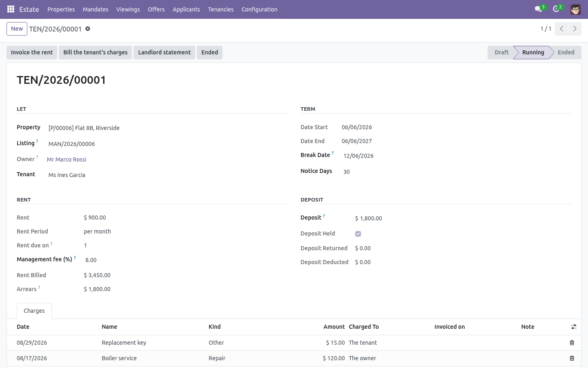Edit the Notice Days field
The height and width of the screenshot is (368, 588).
click(456, 172)
